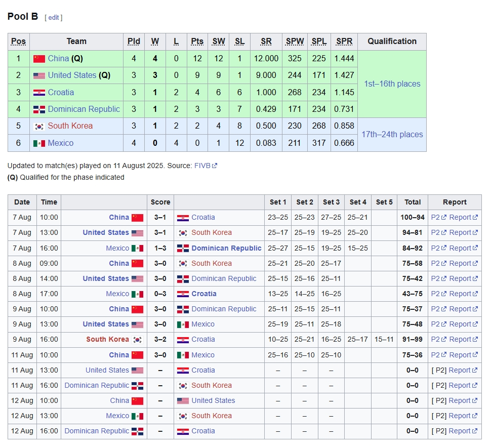The image size is (491, 448).
Task: Open P2 link for China–Croatia 7 Aug match
Action: (x=435, y=218)
